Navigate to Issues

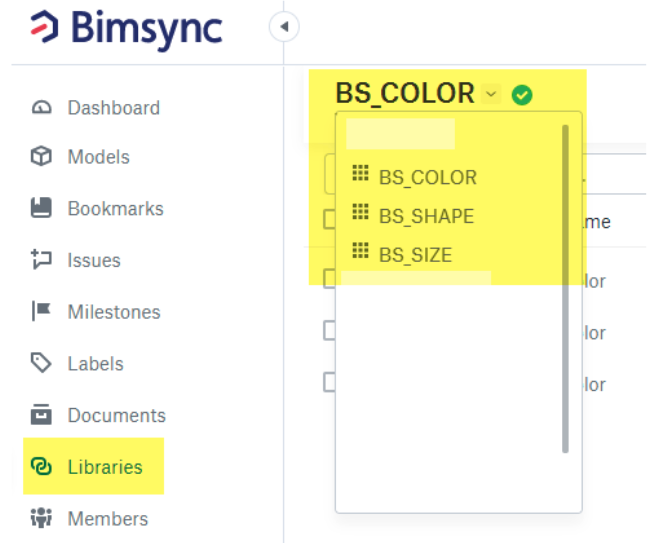pos(94,260)
